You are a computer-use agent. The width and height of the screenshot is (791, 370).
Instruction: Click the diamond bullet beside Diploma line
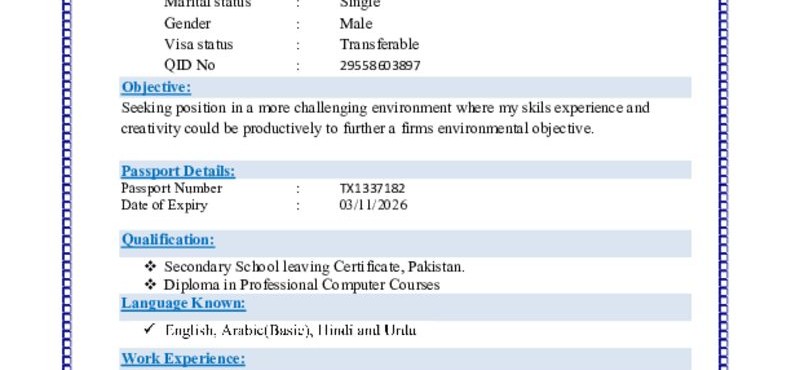pyautogui.click(x=150, y=284)
